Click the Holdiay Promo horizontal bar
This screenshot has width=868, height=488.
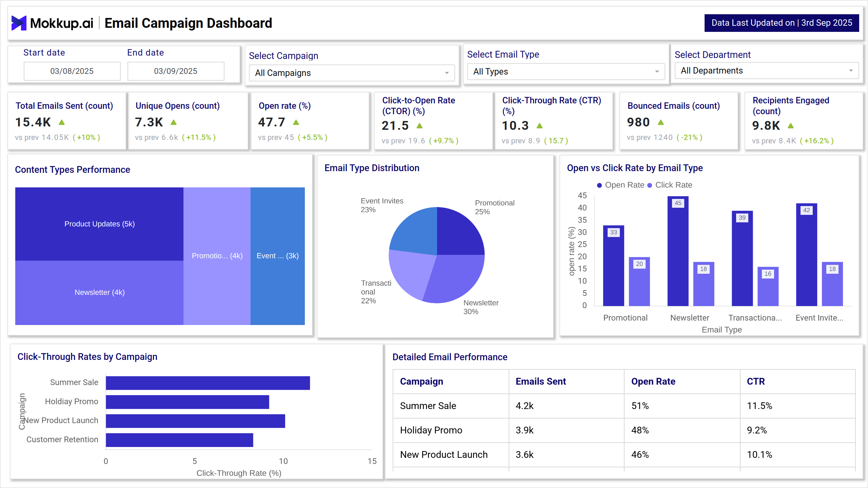[188, 402]
